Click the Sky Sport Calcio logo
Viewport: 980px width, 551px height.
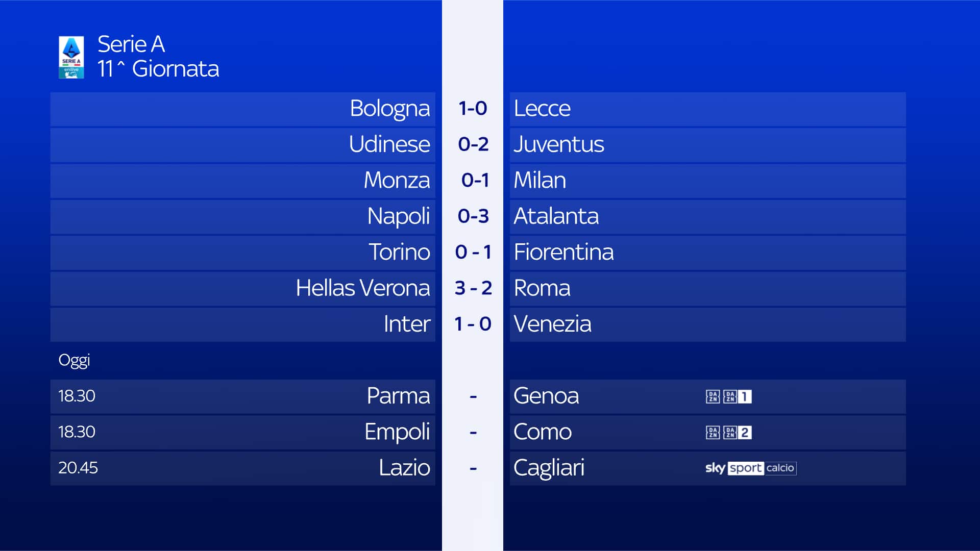pos(750,468)
